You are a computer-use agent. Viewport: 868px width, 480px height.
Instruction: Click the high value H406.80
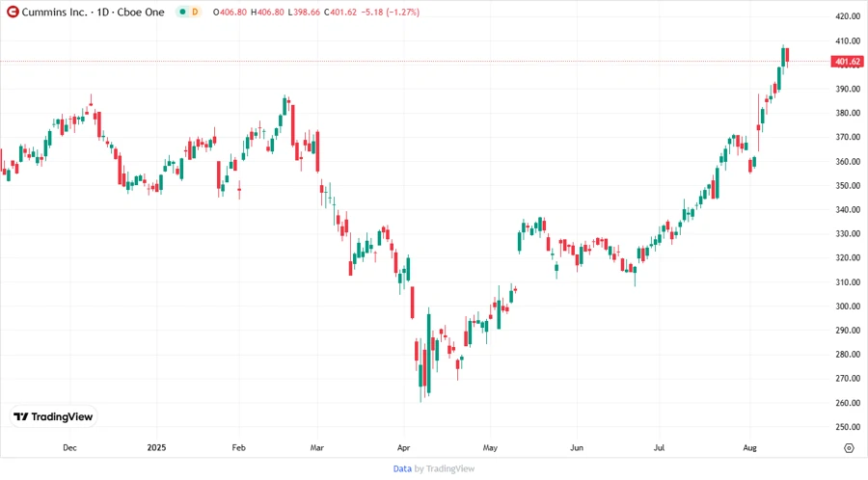point(267,13)
